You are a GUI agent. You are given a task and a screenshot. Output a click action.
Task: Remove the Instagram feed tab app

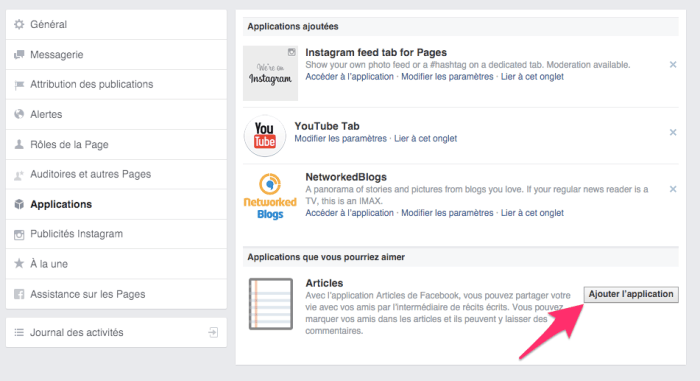coord(673,65)
